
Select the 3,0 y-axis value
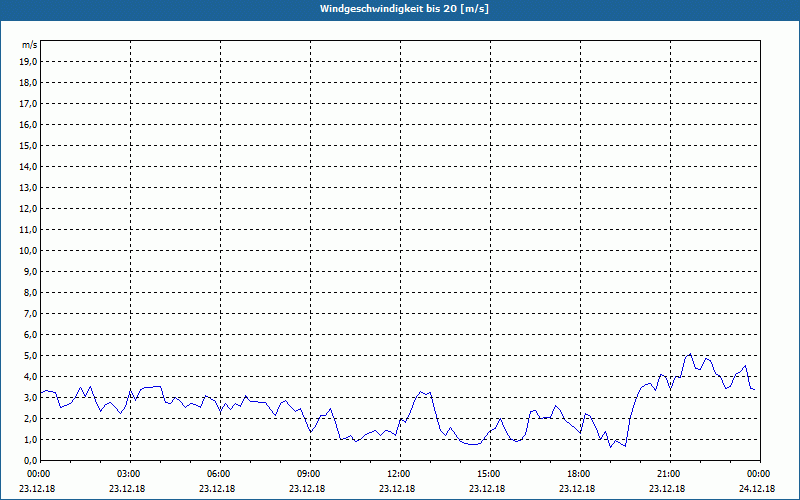[x=30, y=397]
